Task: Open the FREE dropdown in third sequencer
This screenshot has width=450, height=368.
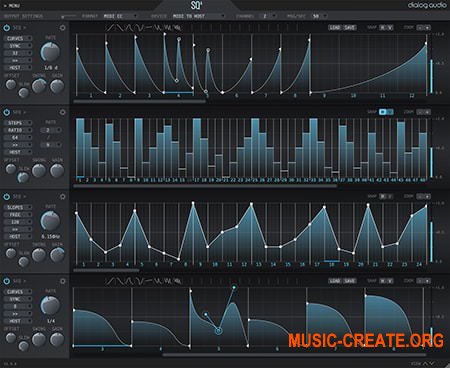Action: click(18, 214)
